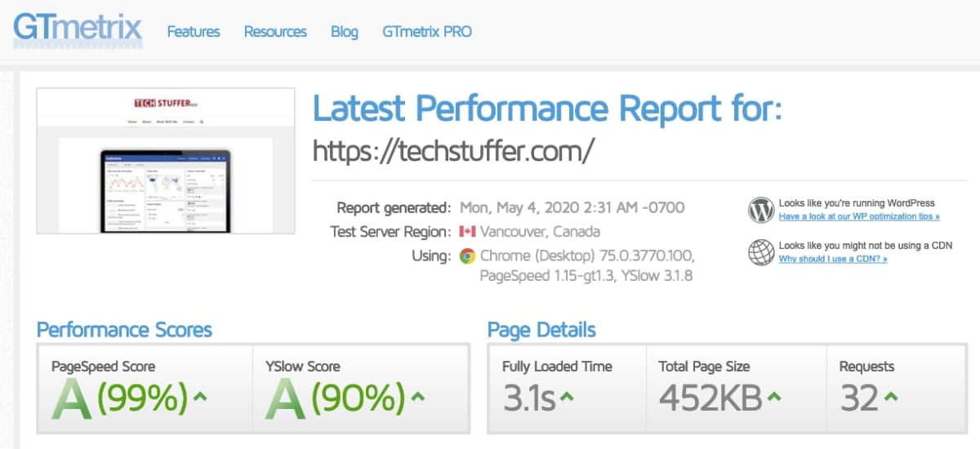Click the PageSpeed Score up arrow
This screenshot has width=980, height=449.
pos(200,397)
